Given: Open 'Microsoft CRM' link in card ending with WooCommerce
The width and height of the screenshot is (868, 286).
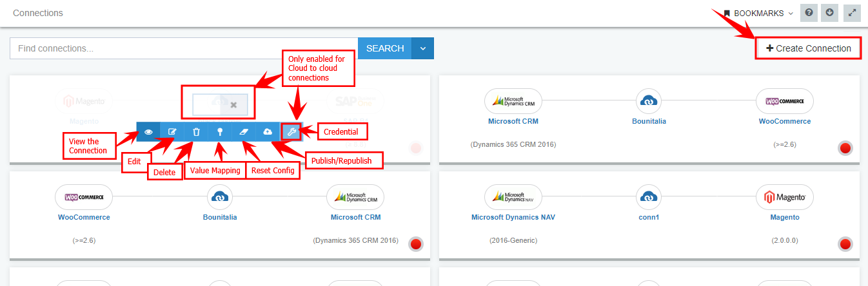Looking at the screenshot, I should click(x=513, y=121).
